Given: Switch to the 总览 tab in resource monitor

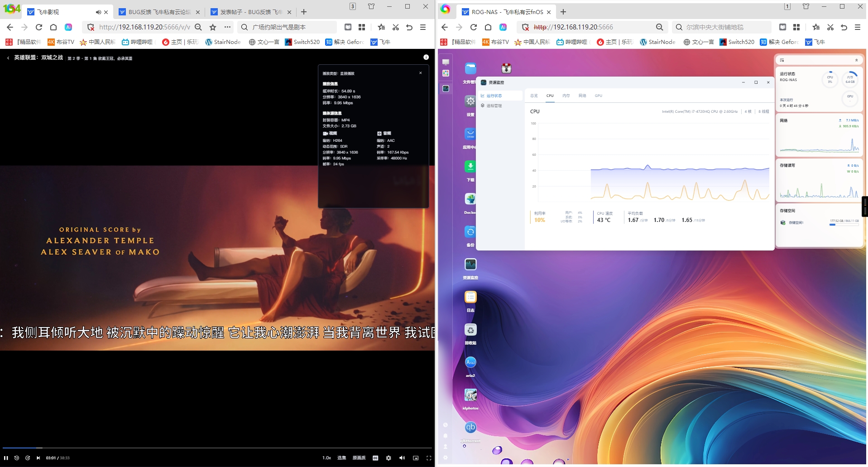Looking at the screenshot, I should coord(534,96).
